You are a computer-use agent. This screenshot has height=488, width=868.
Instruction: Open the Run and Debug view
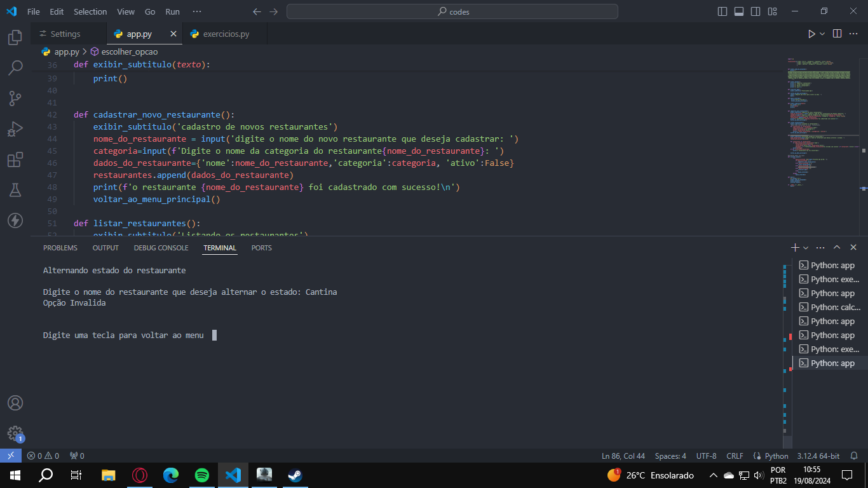(x=15, y=129)
